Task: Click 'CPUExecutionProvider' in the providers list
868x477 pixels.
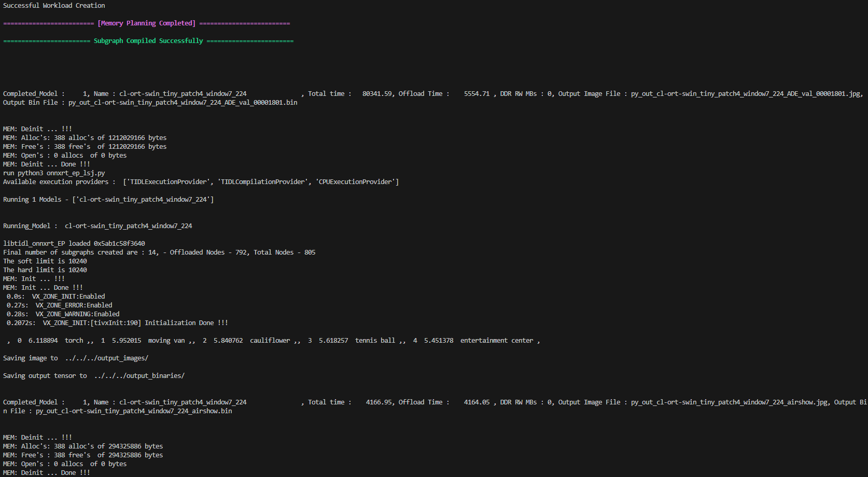Action: click(x=355, y=182)
